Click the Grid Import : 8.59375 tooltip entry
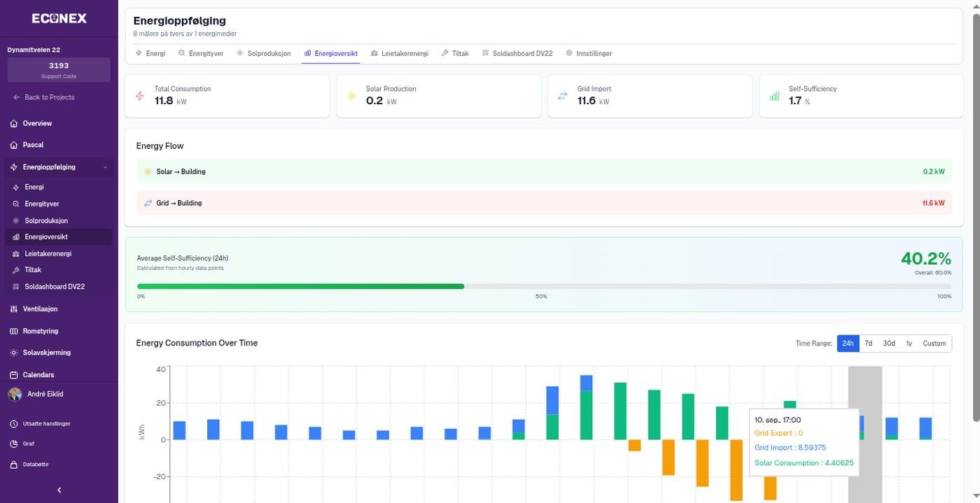The height and width of the screenshot is (503, 980). point(790,448)
